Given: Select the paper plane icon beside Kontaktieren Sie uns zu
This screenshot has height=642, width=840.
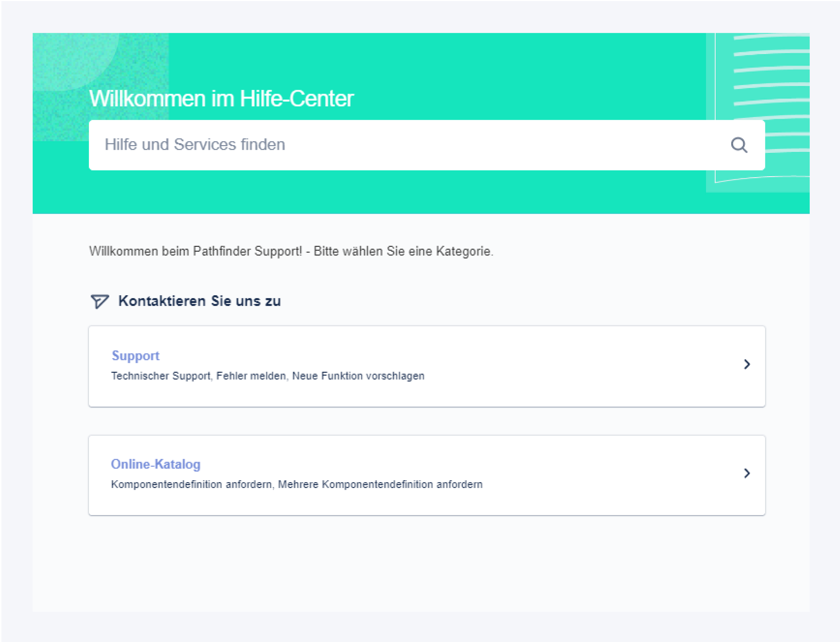Looking at the screenshot, I should (99, 302).
